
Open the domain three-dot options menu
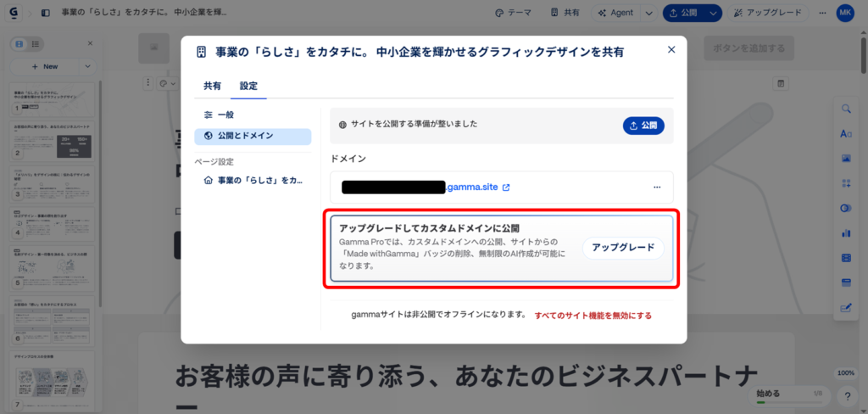[656, 187]
